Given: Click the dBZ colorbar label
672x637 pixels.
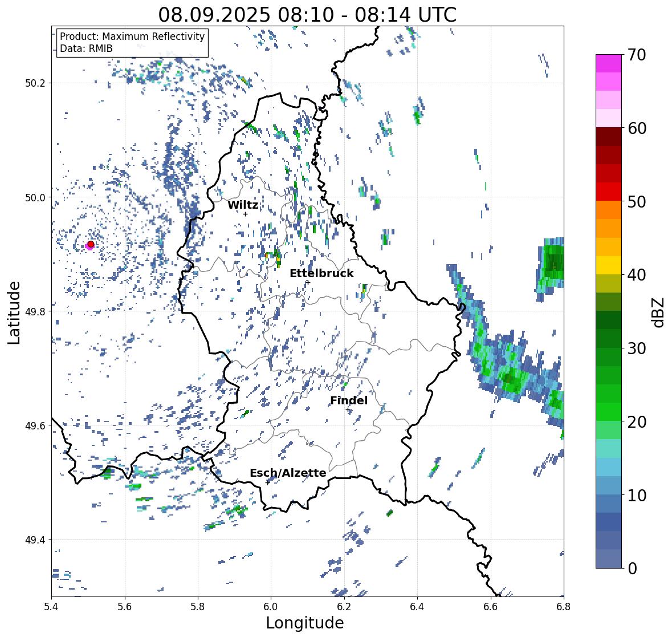Looking at the screenshot, I should pos(659,312).
